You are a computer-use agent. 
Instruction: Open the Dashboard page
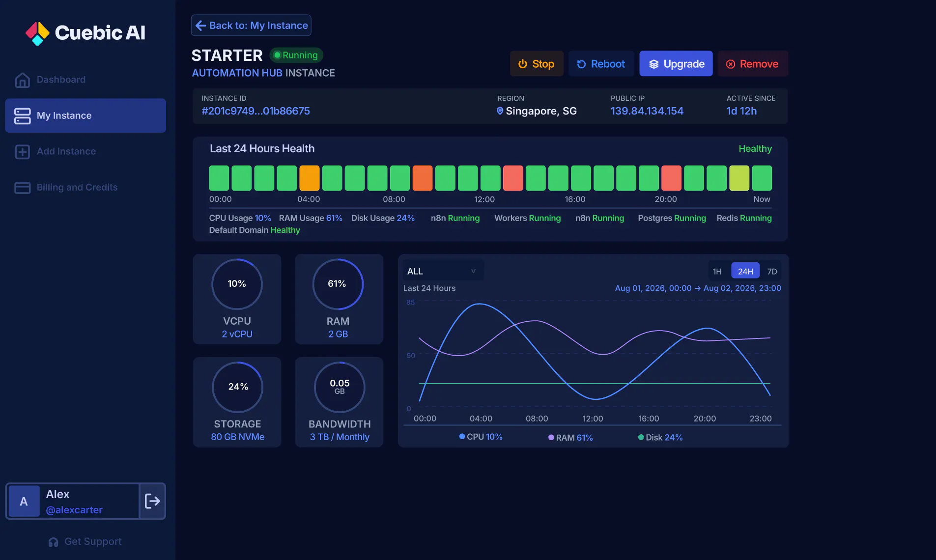(x=85, y=80)
